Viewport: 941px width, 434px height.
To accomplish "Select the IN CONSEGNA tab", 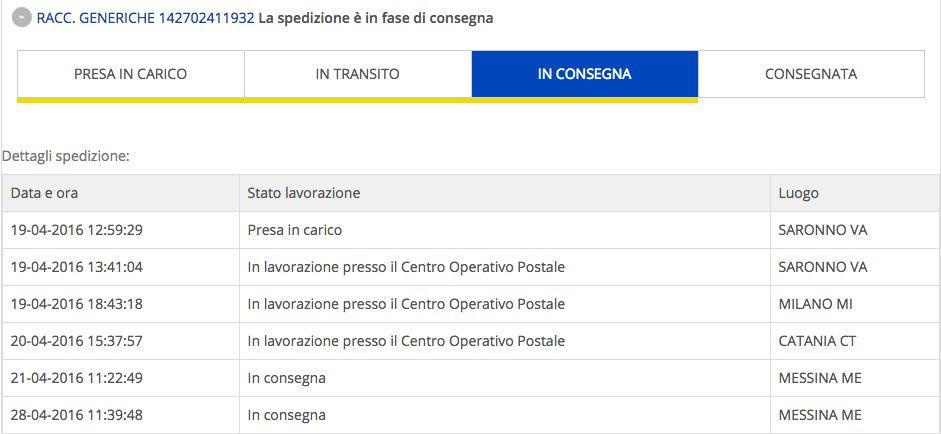I will click(x=585, y=74).
